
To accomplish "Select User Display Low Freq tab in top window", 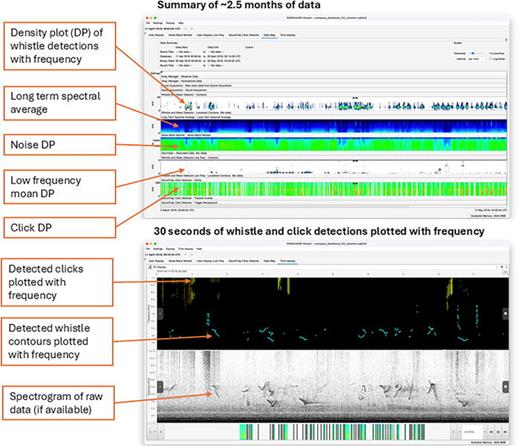I will (210, 35).
